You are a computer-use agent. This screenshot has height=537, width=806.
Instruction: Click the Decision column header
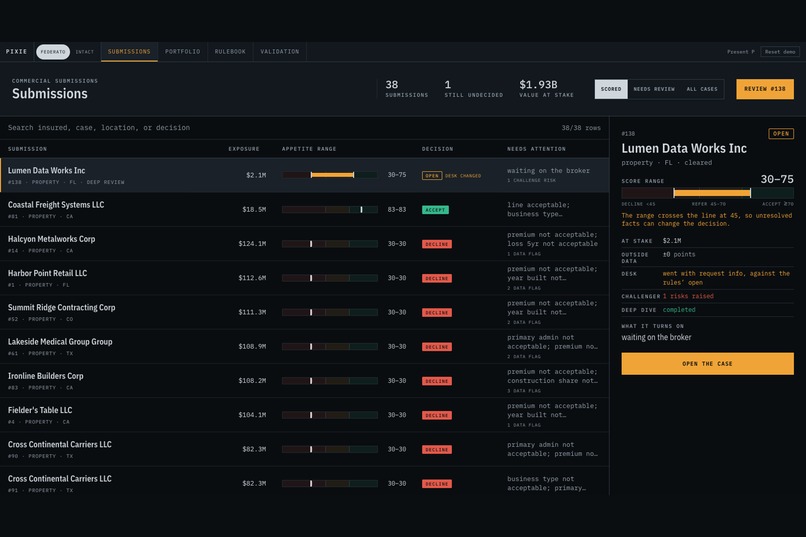click(437, 149)
